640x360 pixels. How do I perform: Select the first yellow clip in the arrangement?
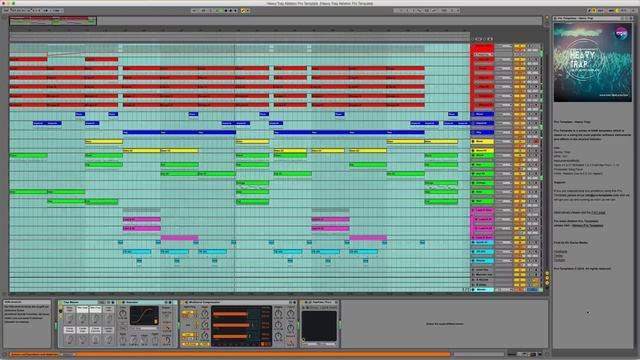coord(104,142)
